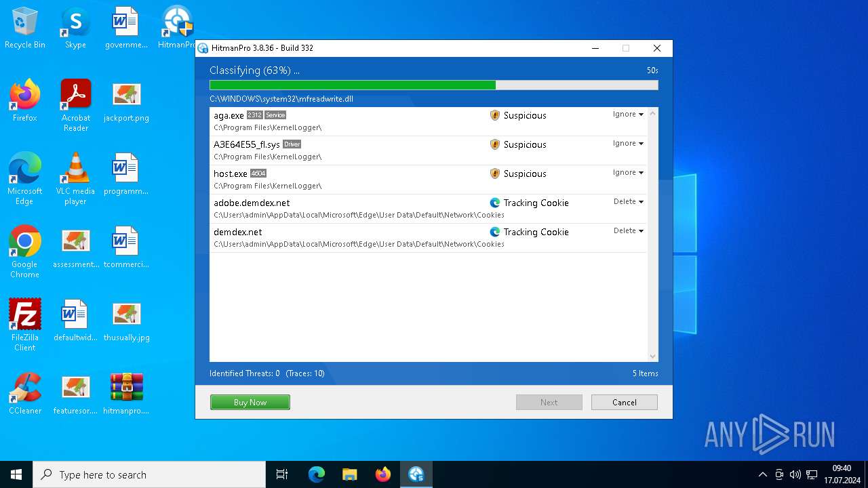Open the Ignore dropdown for host.exe
This screenshot has height=488, width=868.
628,173
